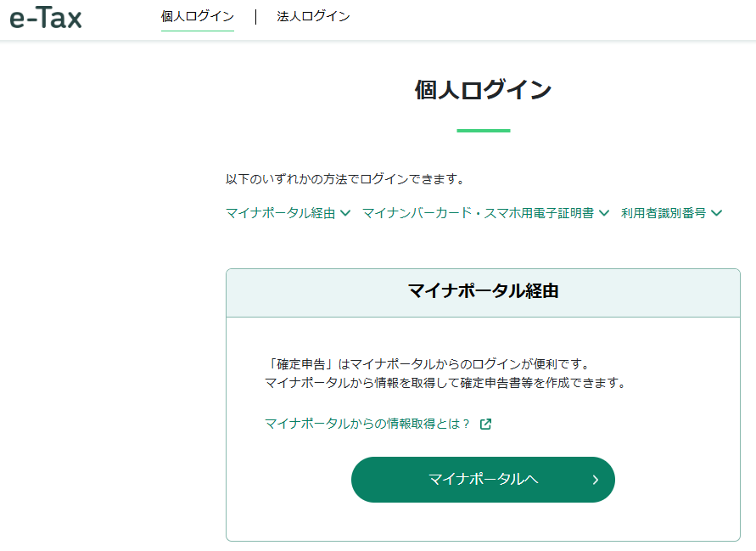Expand the chevron after マイナンバーカード・スマホ用電子証明書
This screenshot has width=756, height=551.
pos(604,213)
